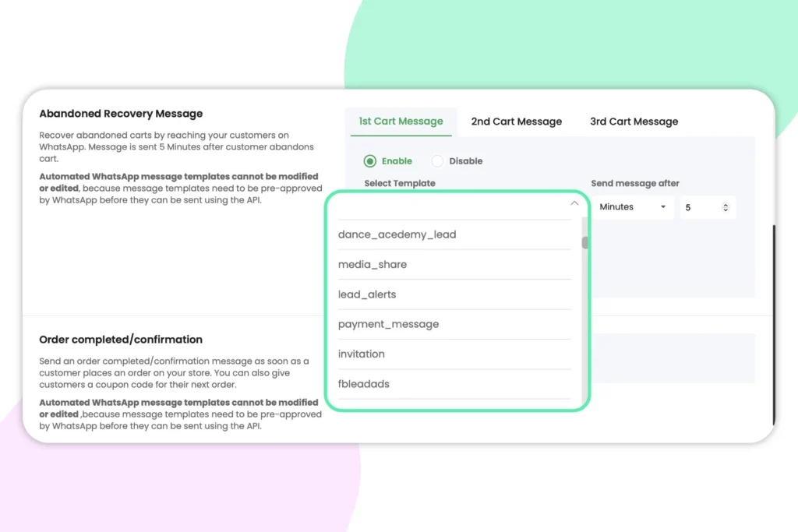This screenshot has height=532, width=798.
Task: Collapse the Select Template dropdown chevron
Action: [574, 203]
